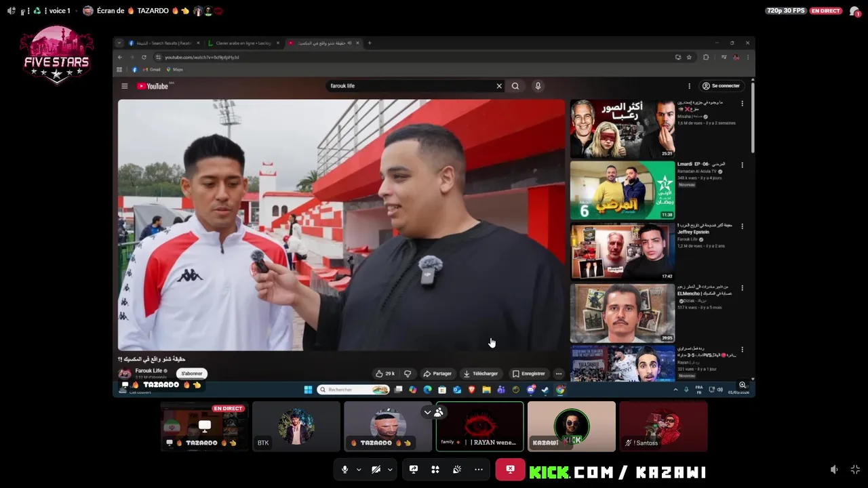The width and height of the screenshot is (868, 488).
Task: Reload the YouTube page
Action: point(144,57)
